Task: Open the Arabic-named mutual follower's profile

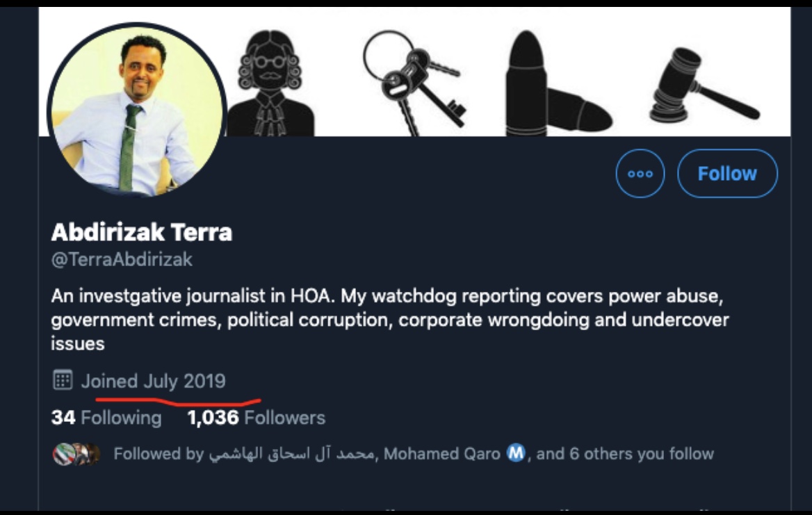Action: tap(292, 455)
